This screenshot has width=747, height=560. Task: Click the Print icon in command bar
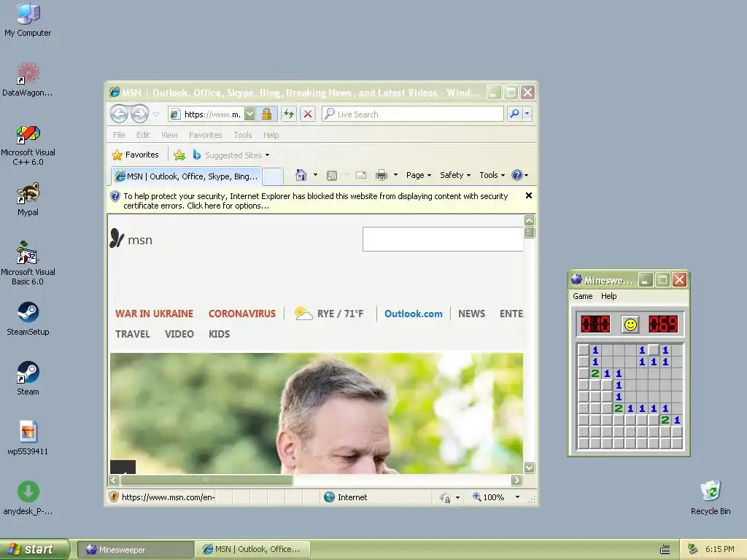381,175
